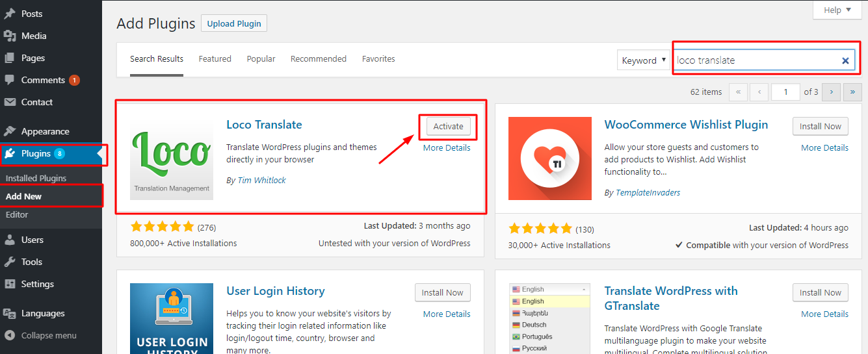Go to previous page of results
868x354 pixels.
(x=759, y=92)
